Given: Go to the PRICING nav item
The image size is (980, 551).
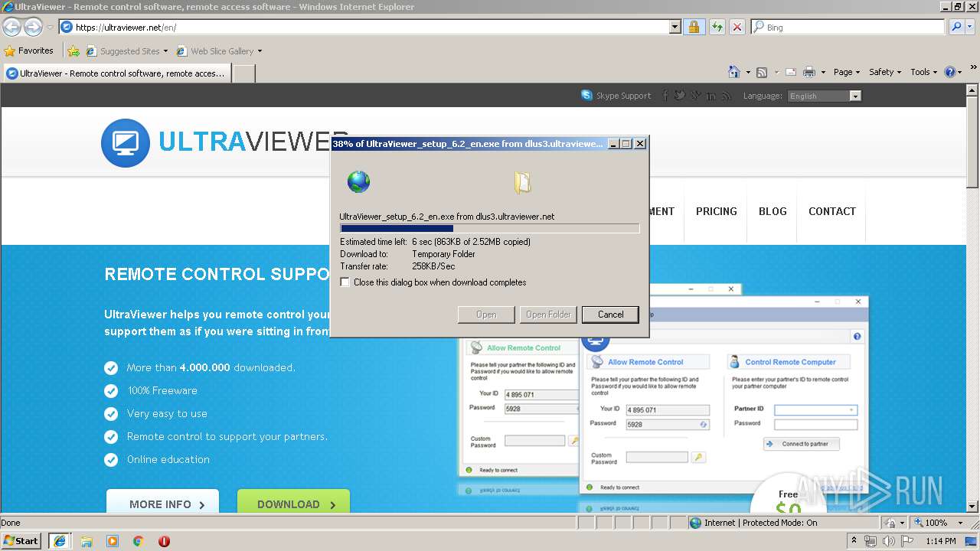Looking at the screenshot, I should [717, 211].
